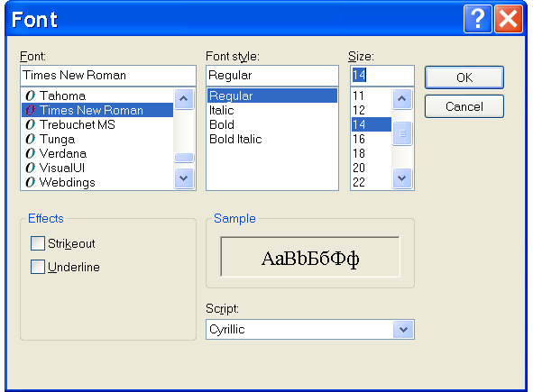Select Bold Italic font style
The image size is (533, 392).
tap(235, 140)
